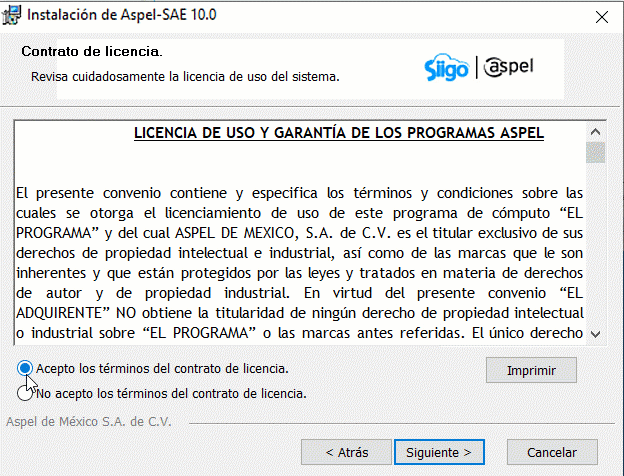Click the installer icon in the title bar
The width and height of the screenshot is (624, 476).
(x=13, y=17)
